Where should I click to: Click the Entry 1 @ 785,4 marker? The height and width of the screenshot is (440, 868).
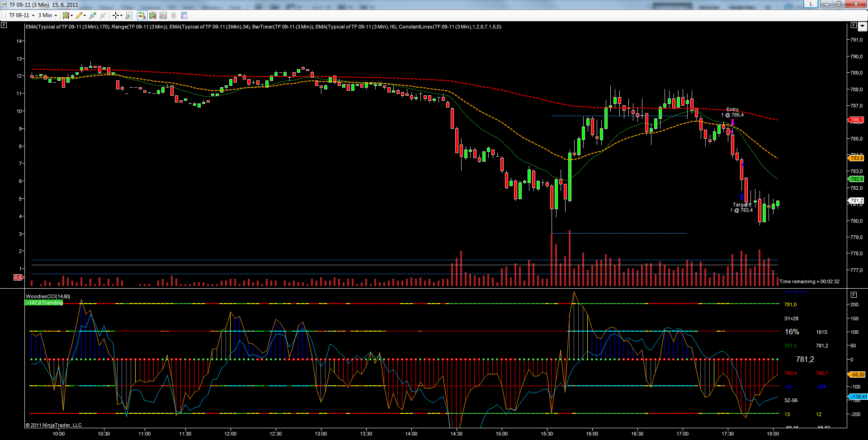pyautogui.click(x=732, y=112)
